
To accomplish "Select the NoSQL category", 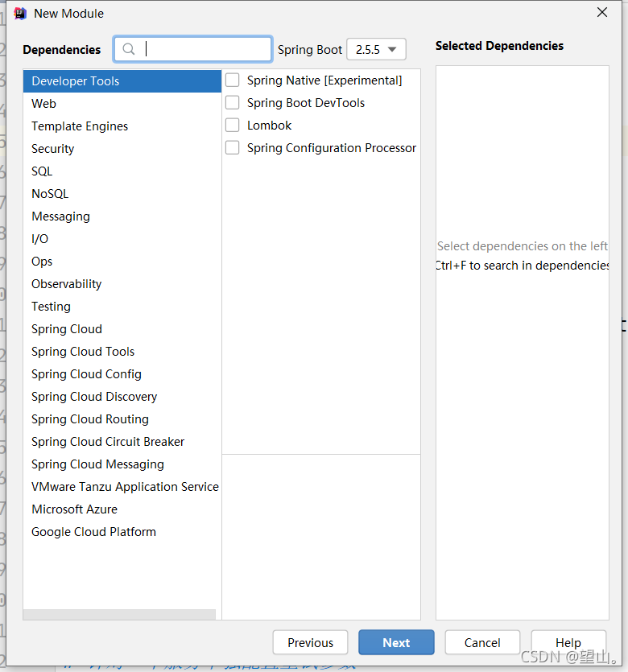I will [122, 194].
